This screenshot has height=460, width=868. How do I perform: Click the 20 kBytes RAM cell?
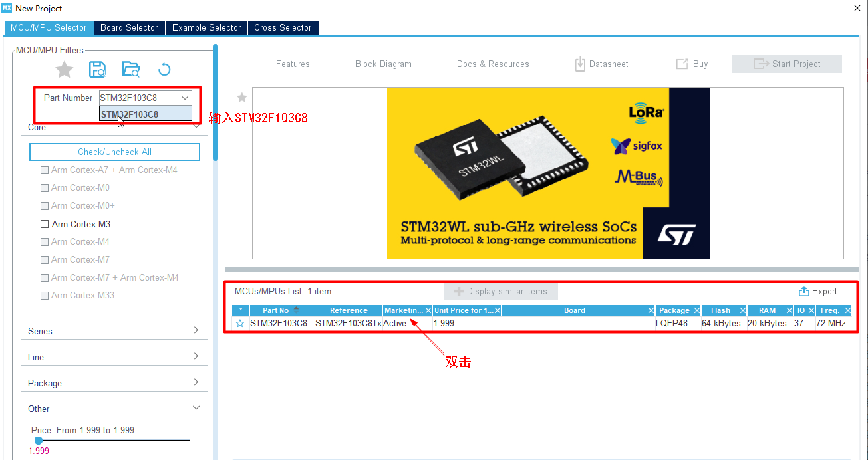[x=770, y=324]
